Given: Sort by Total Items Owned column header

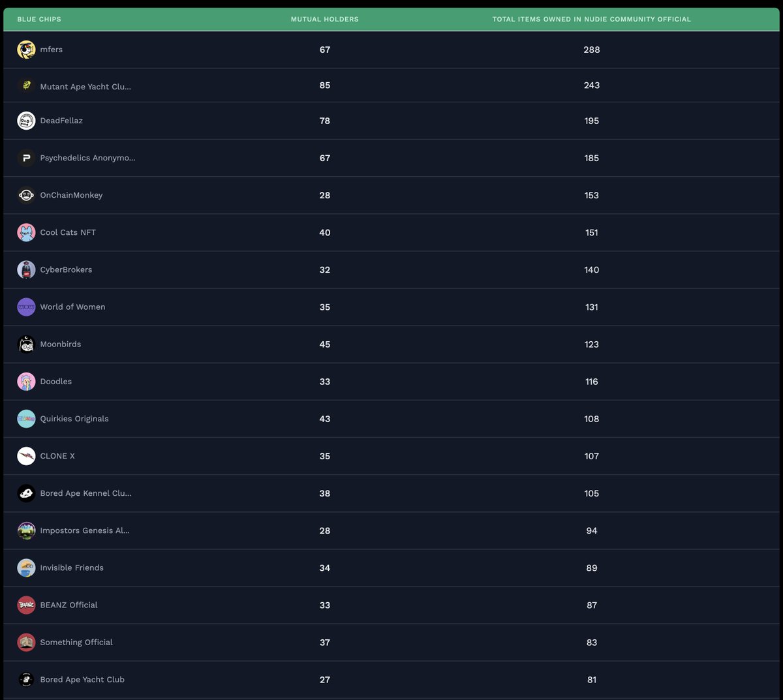Looking at the screenshot, I should [592, 20].
